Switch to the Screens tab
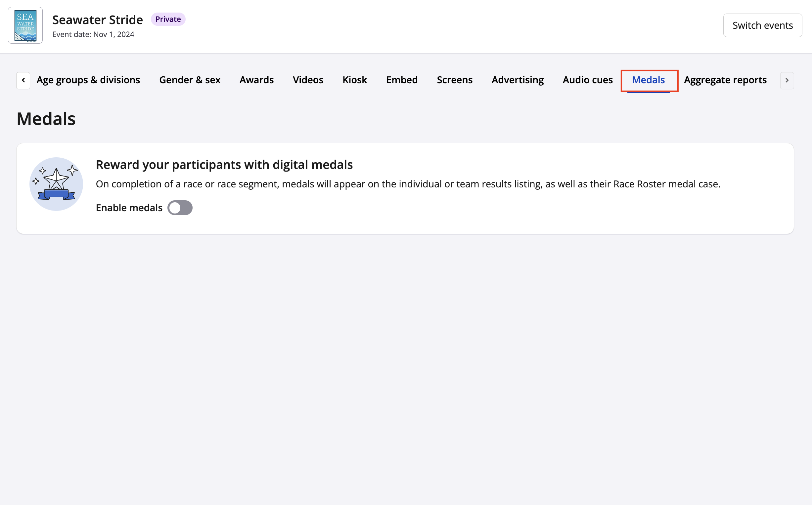 pyautogui.click(x=454, y=80)
